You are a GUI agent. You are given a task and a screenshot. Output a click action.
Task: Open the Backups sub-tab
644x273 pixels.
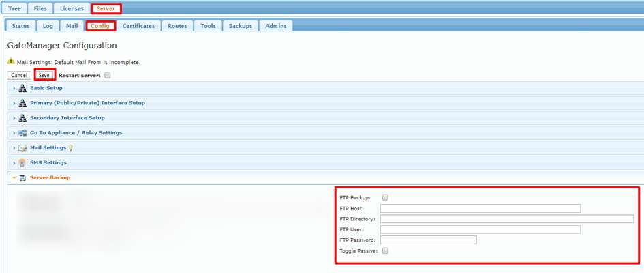241,25
